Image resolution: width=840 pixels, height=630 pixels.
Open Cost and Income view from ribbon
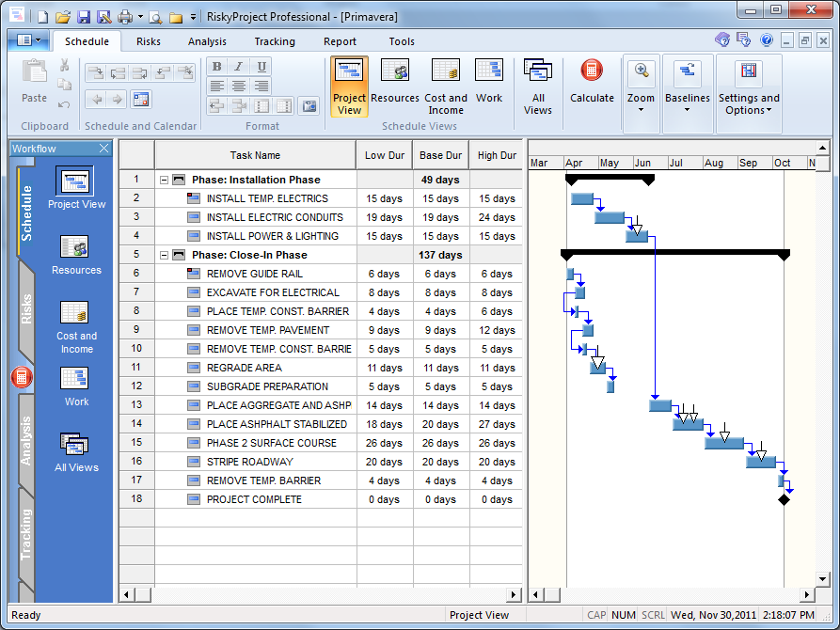tap(446, 87)
